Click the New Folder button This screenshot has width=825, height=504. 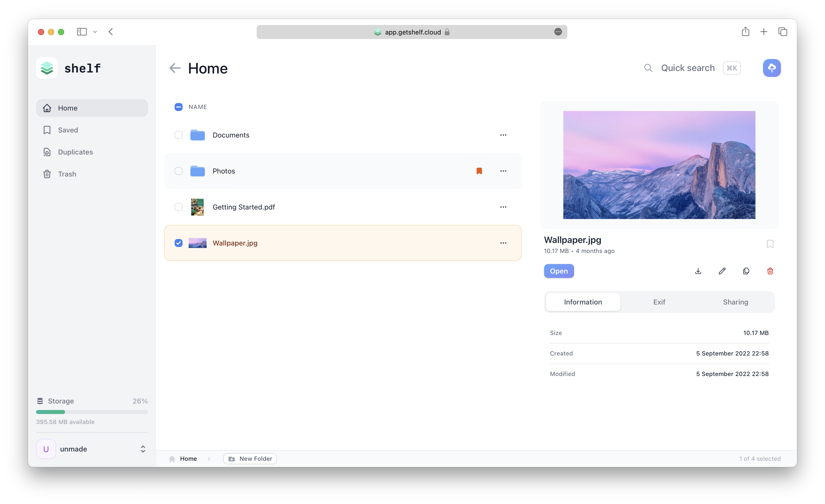[250, 459]
